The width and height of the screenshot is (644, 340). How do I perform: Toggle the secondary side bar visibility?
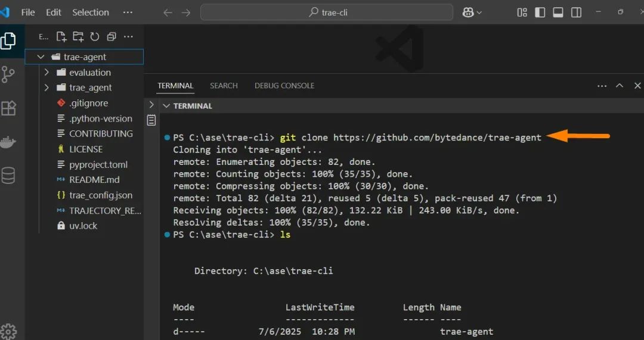coord(576,13)
